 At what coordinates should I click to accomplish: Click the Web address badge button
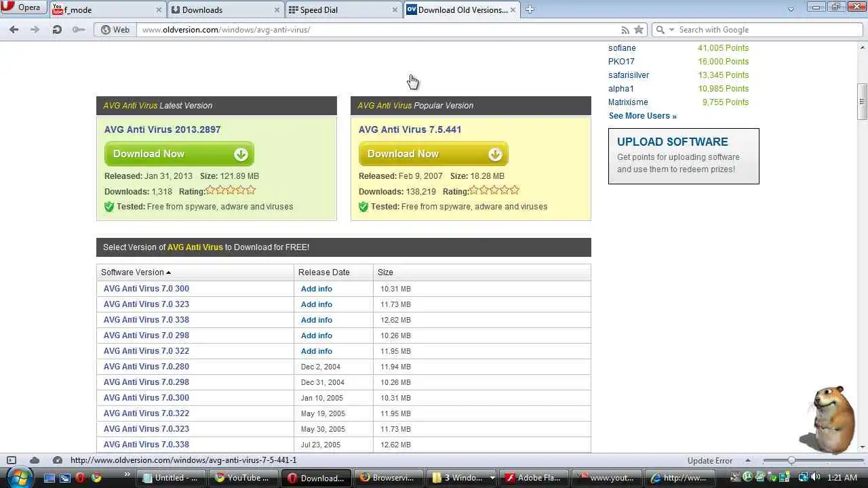pyautogui.click(x=115, y=30)
